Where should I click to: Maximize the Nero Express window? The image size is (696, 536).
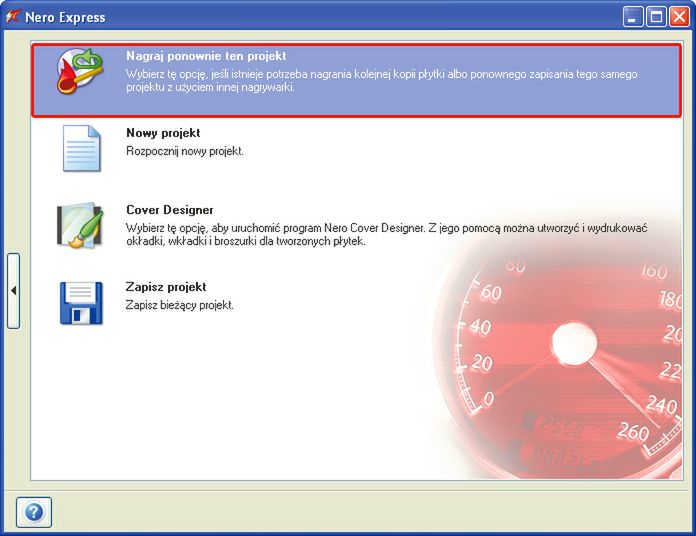click(656, 17)
